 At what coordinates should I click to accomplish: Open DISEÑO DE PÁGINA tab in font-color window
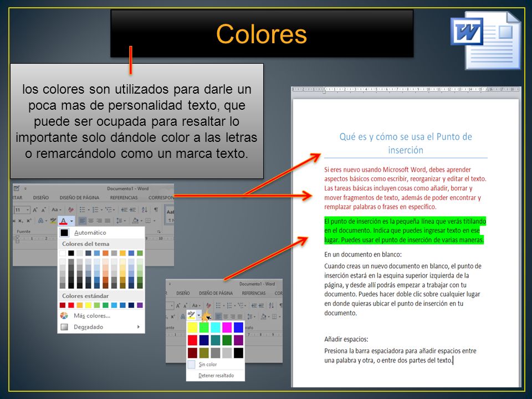pos(79,197)
